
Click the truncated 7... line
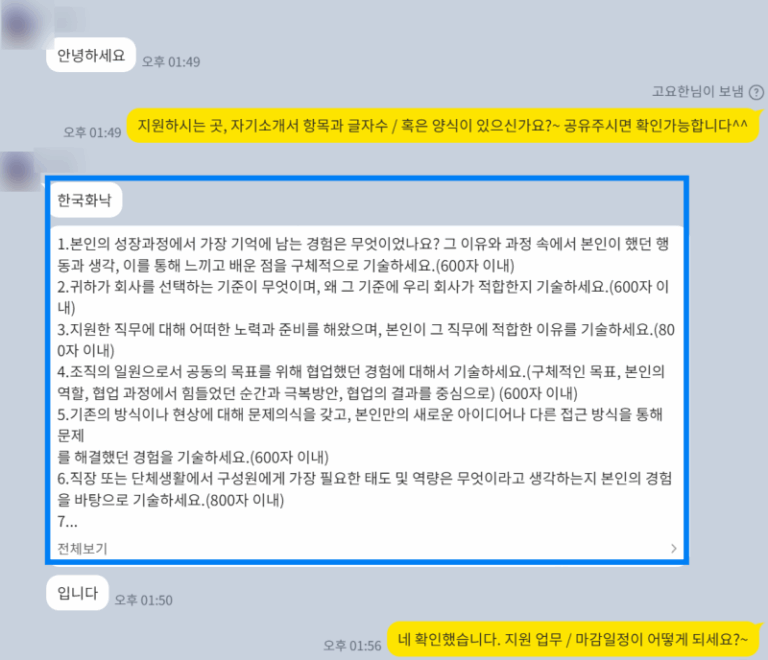[68, 522]
